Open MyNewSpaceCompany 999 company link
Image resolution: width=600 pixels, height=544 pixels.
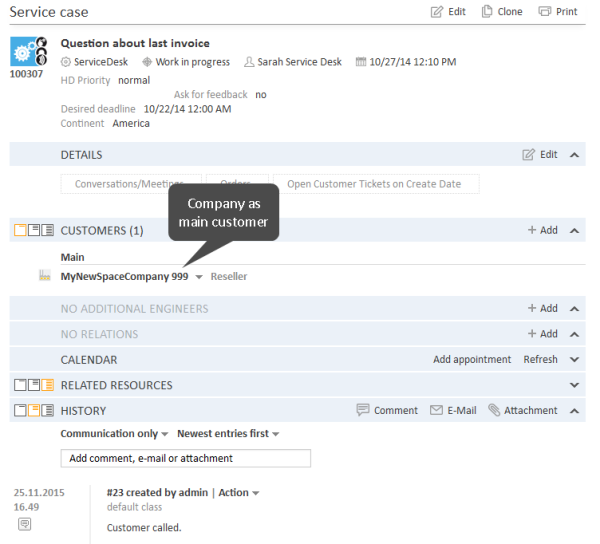tap(124, 276)
